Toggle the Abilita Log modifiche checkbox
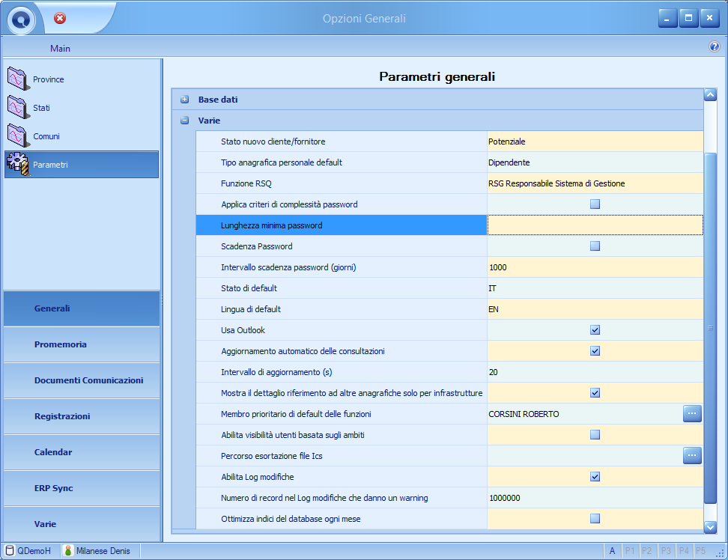 [x=595, y=476]
